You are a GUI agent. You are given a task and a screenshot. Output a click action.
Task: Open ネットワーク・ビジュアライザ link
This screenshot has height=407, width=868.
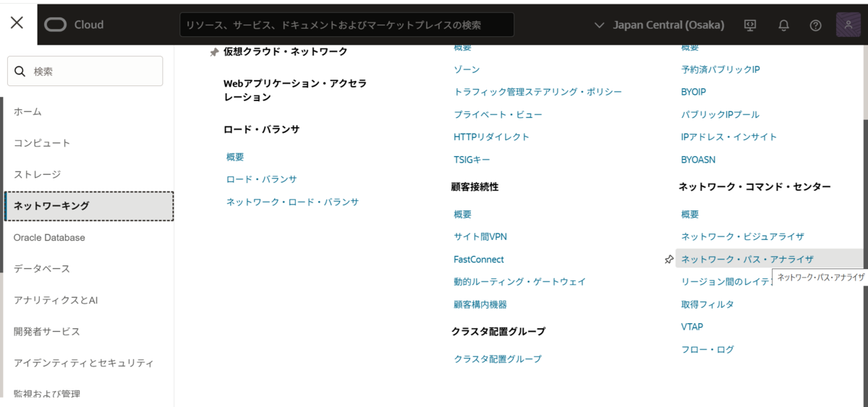tap(742, 237)
